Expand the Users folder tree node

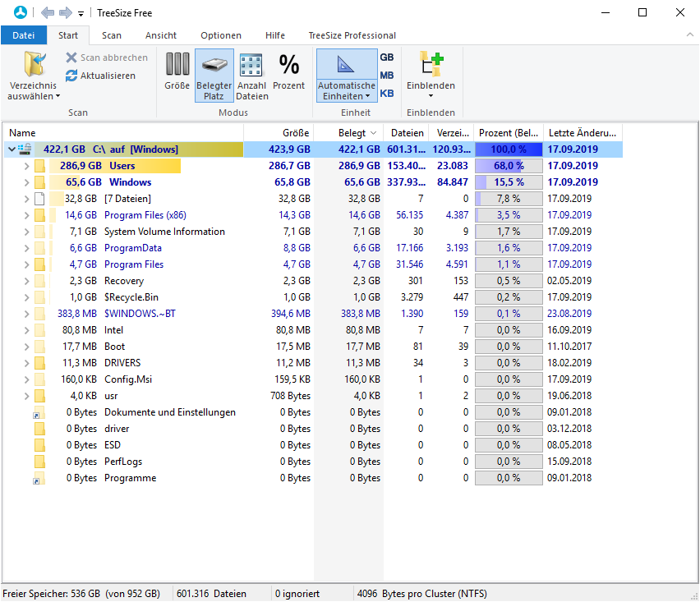[26, 166]
